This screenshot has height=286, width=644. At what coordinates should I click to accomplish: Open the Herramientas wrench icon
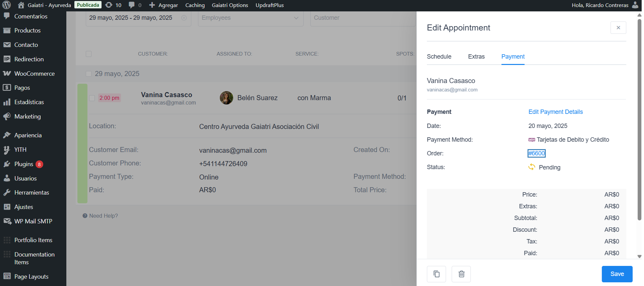(7, 193)
